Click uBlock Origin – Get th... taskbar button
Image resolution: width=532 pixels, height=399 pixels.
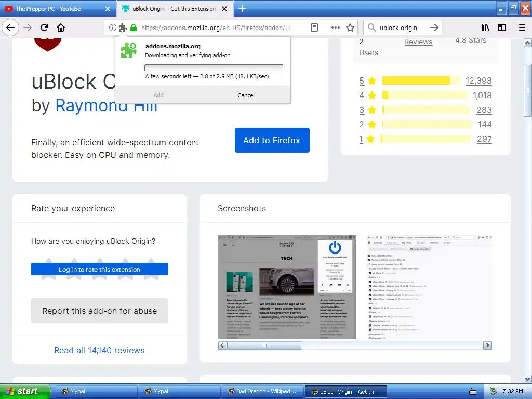point(345,392)
